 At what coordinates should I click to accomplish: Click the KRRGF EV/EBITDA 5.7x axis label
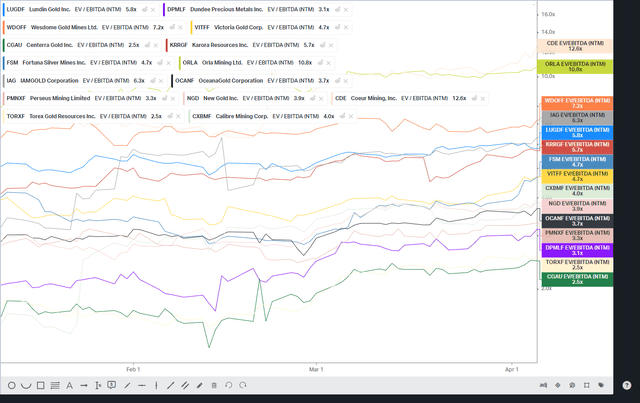pos(577,147)
